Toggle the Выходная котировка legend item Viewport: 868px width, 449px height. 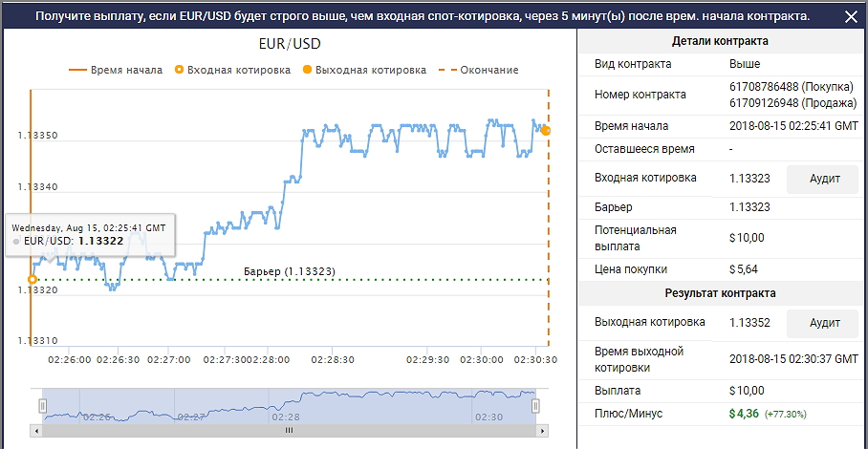365,71
